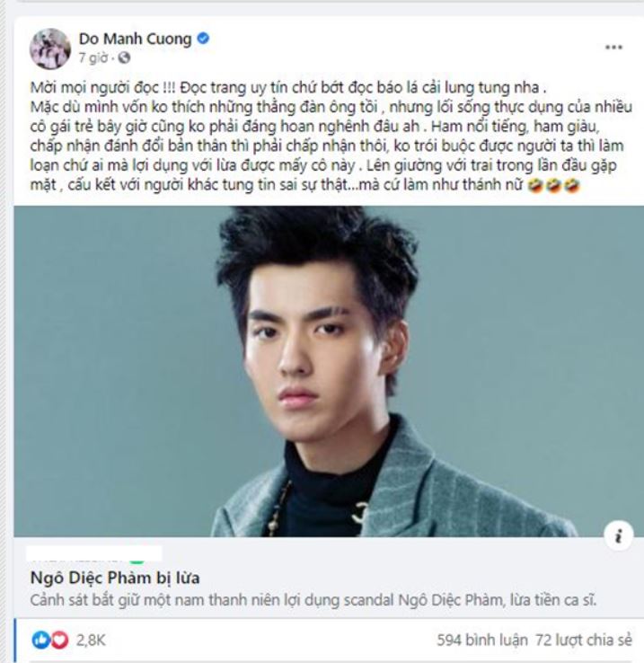Screen dimensions: 644x663
Task: Click the red heart reaction icon
Action: (x=59, y=641)
